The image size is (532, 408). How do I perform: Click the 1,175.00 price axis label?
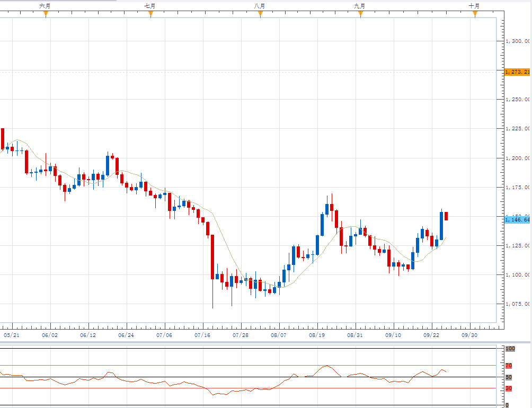517,187
